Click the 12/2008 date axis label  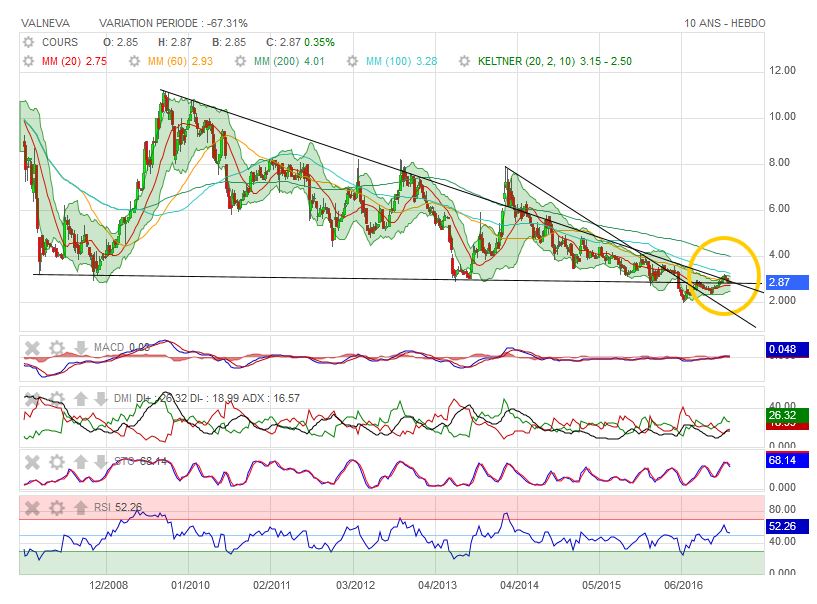point(108,585)
